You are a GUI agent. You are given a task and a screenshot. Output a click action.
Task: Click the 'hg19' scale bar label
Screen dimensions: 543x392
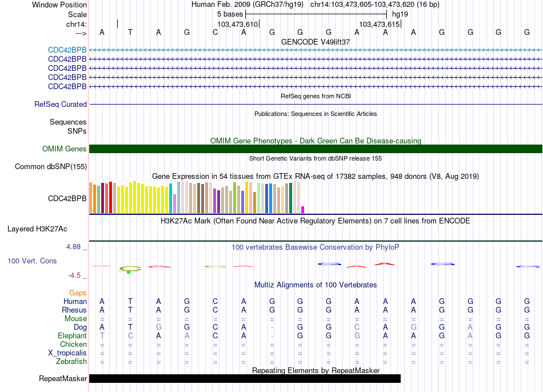pos(400,14)
